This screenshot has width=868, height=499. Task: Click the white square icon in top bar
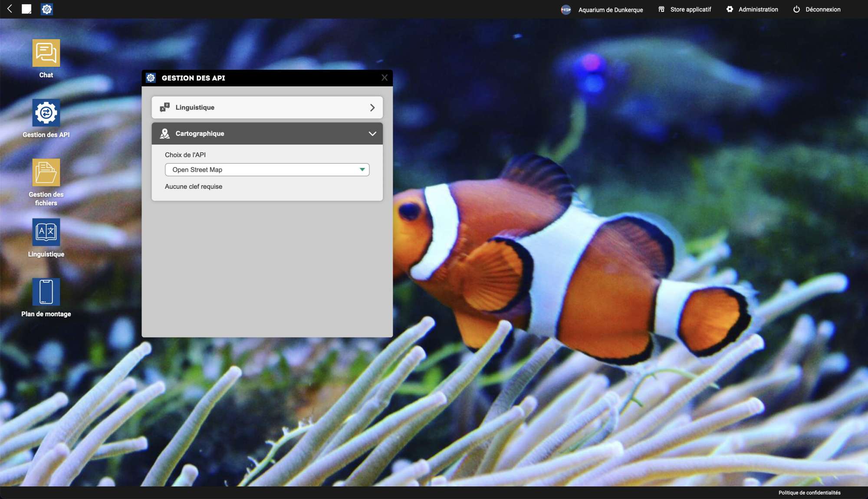pyautogui.click(x=26, y=9)
